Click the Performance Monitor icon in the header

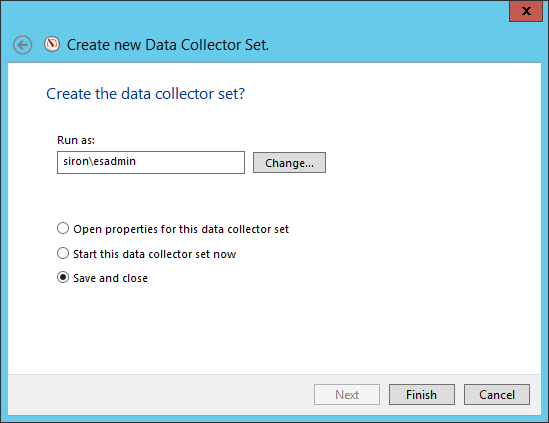tap(52, 44)
